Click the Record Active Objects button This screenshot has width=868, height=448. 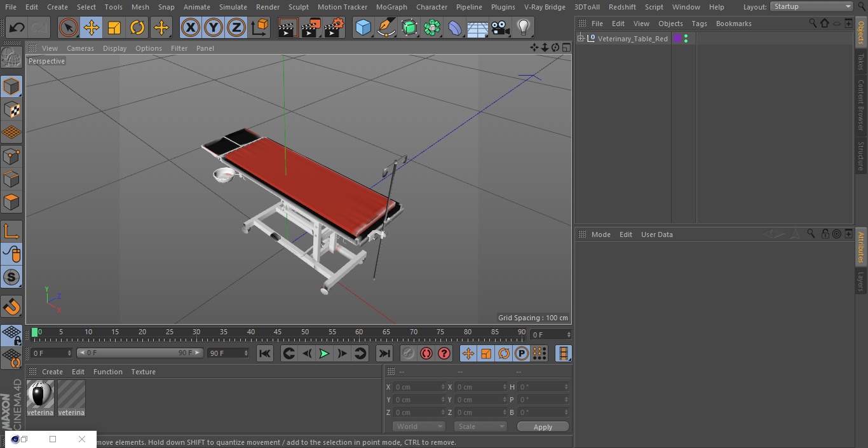(x=409, y=353)
